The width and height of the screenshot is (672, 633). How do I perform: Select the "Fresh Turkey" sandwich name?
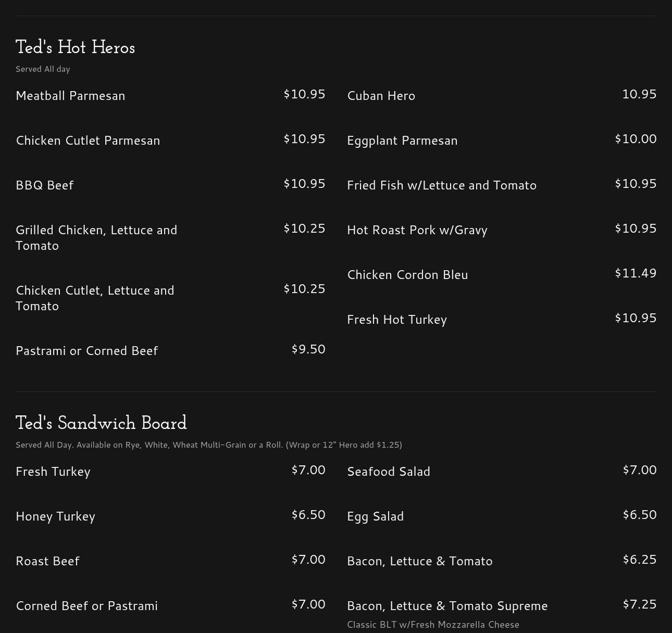tap(53, 472)
